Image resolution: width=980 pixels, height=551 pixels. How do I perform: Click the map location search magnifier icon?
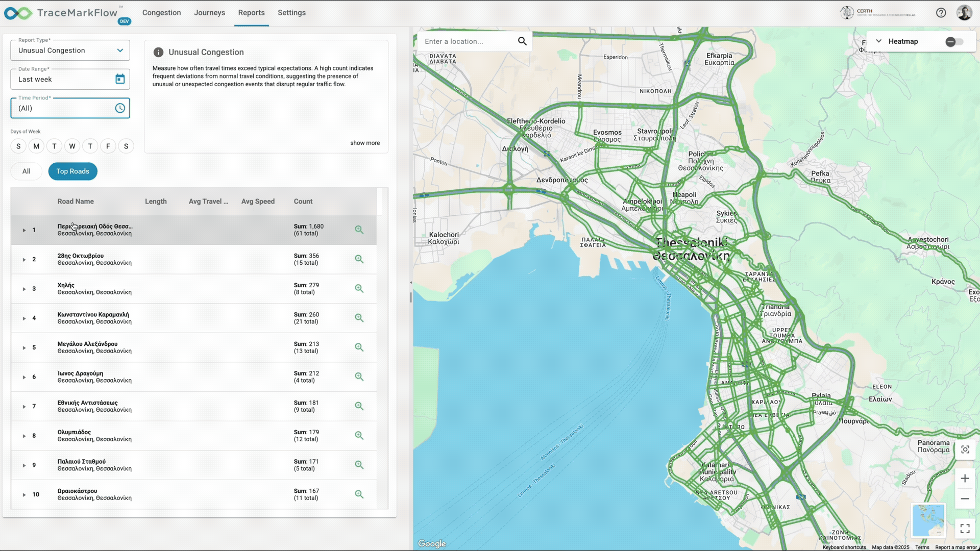pos(522,41)
